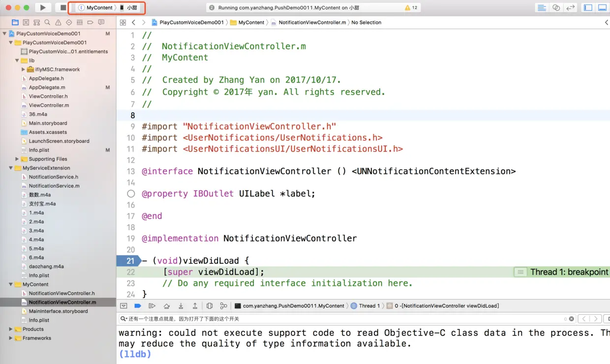Image resolution: width=610 pixels, height=364 pixels.
Task: Switch to the Version editor
Action: pyautogui.click(x=570, y=7)
